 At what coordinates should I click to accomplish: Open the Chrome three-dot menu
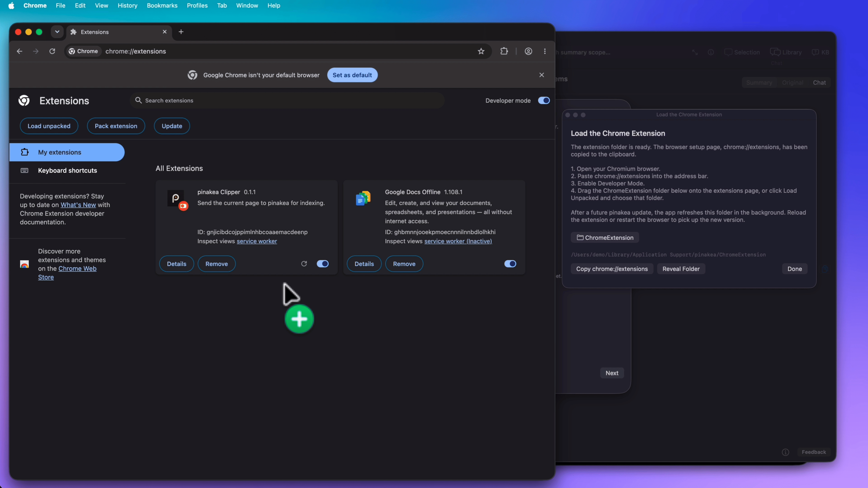tap(545, 51)
